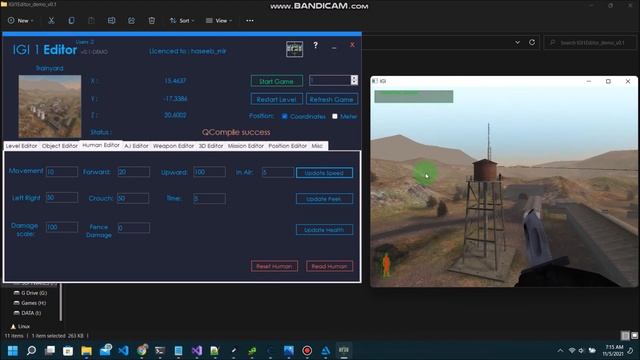The image size is (640, 360).
Task: Click the Left Right peek input field
Action: tap(62, 198)
